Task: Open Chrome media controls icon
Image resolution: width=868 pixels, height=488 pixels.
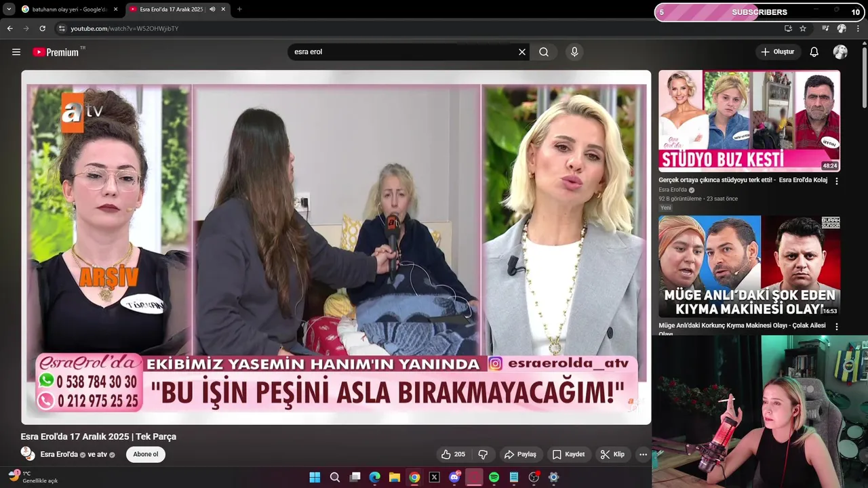Action: tap(825, 28)
